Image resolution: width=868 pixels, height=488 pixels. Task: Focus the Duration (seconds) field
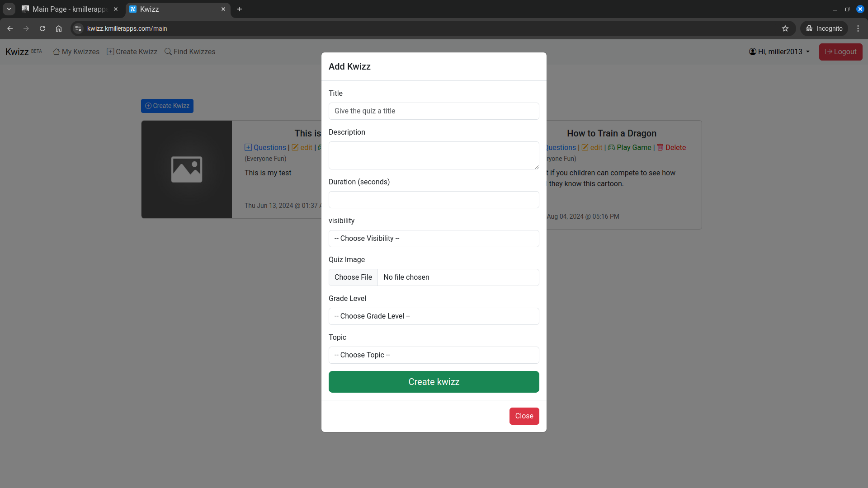tap(434, 200)
